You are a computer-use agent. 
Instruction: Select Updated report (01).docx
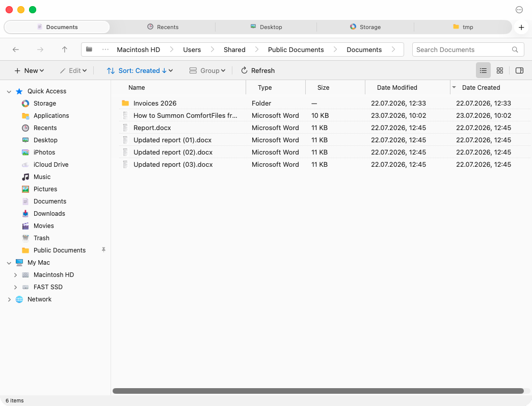(x=325, y=140)
